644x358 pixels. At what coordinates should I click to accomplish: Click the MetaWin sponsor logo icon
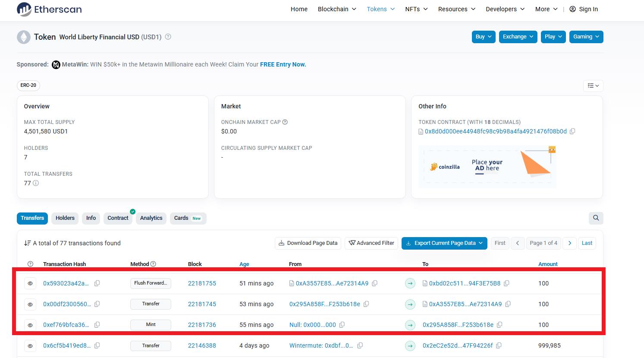click(56, 65)
